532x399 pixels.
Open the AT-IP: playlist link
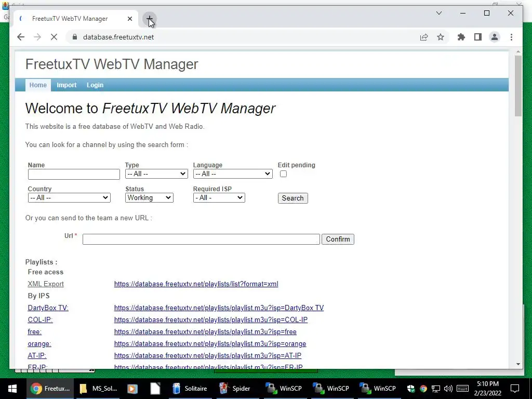coord(37,355)
